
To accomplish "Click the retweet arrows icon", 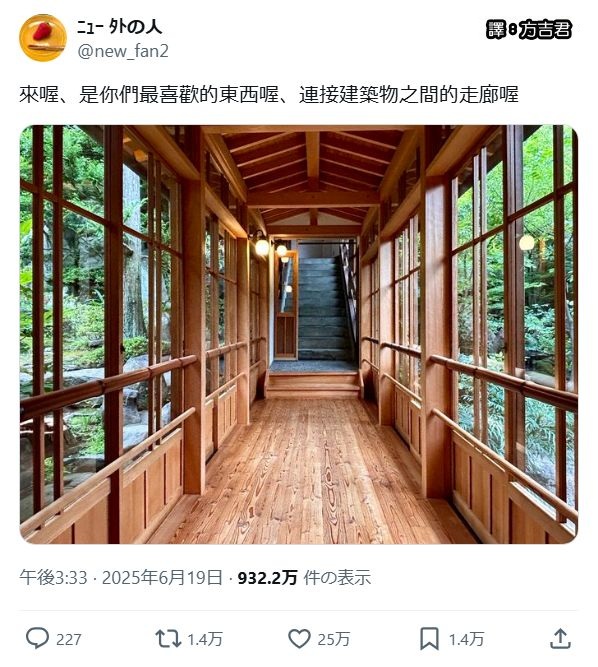I will pyautogui.click(x=168, y=638).
